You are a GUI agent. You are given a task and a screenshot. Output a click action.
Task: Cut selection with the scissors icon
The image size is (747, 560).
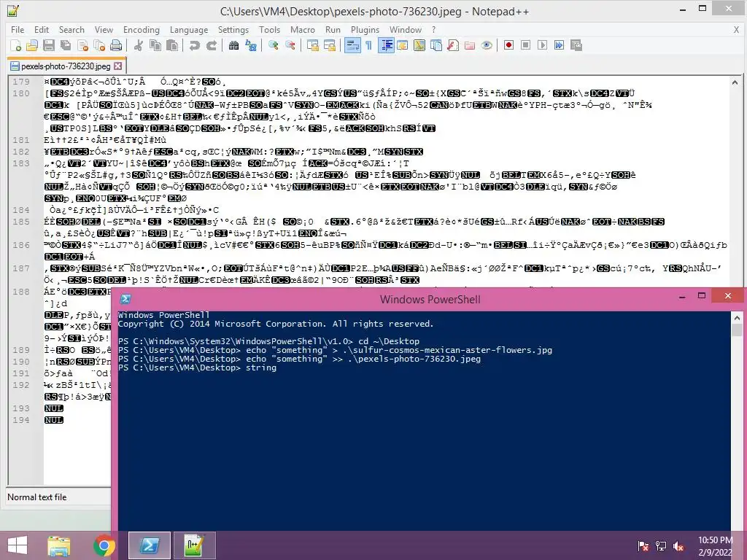click(x=139, y=45)
